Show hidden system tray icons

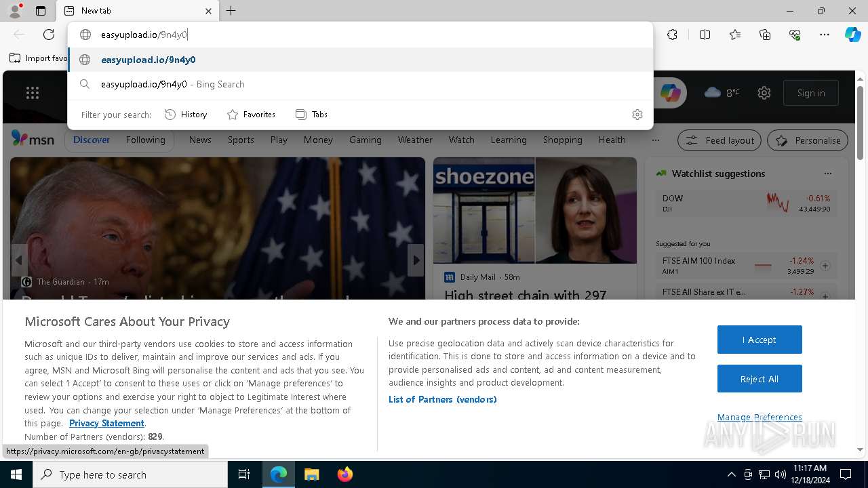[731, 474]
